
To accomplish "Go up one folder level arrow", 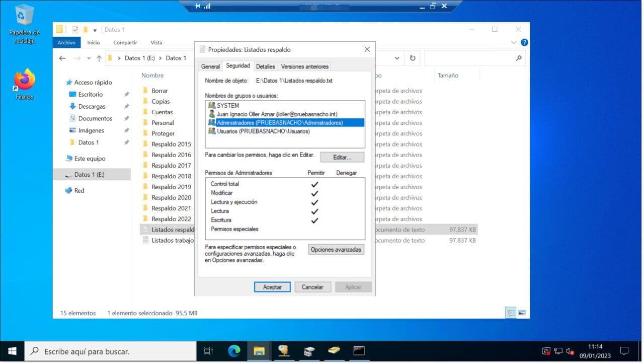I will pyautogui.click(x=99, y=58).
